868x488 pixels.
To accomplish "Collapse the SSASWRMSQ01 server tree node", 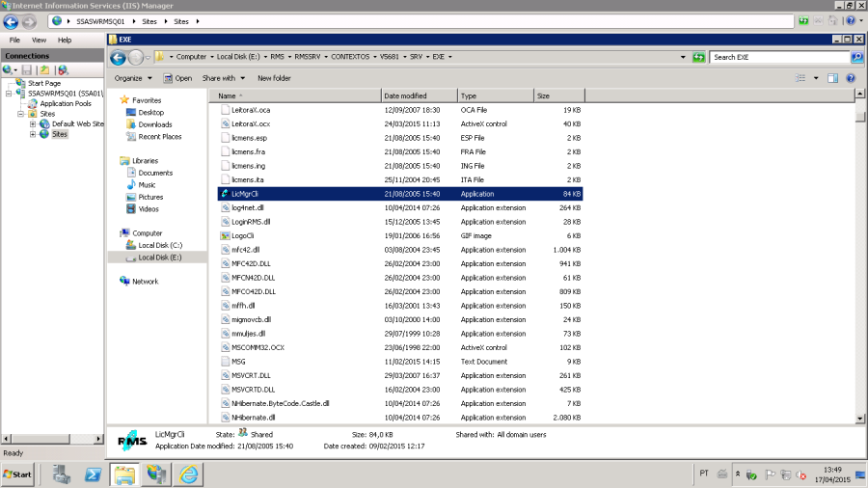I will coord(9,94).
